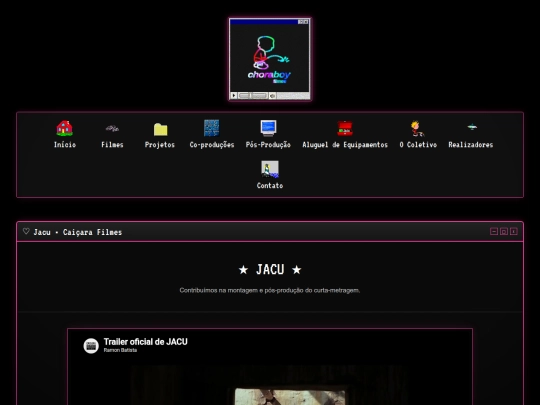Choose the Aluguel de Equipamentos label
This screenshot has height=405, width=540.
click(345, 145)
